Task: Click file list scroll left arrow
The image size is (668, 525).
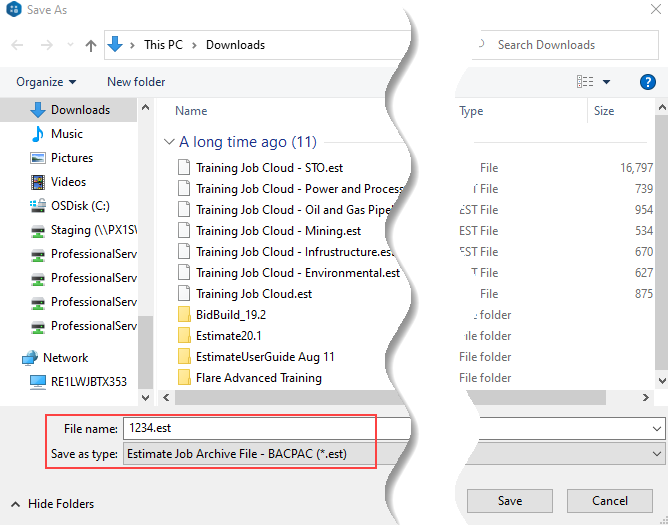Action: pos(166,398)
